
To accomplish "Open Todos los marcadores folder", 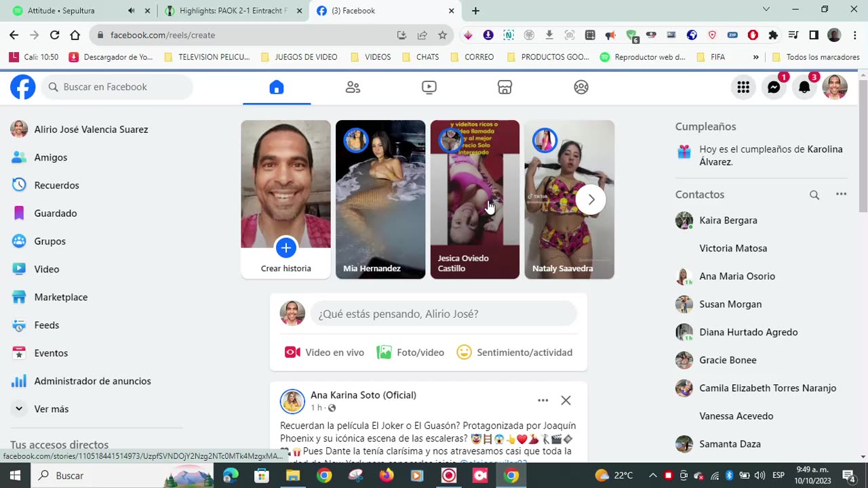I will (816, 57).
